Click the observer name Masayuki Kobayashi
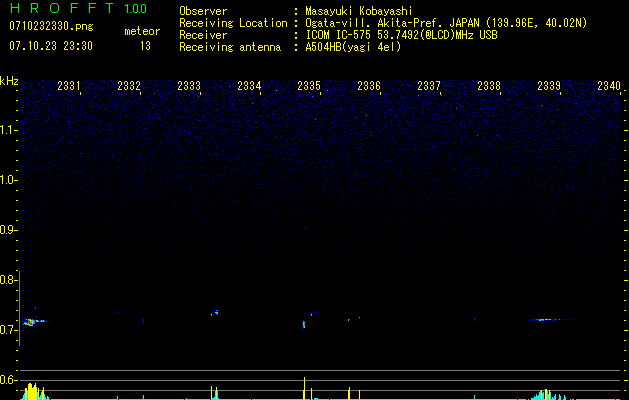 tap(359, 11)
